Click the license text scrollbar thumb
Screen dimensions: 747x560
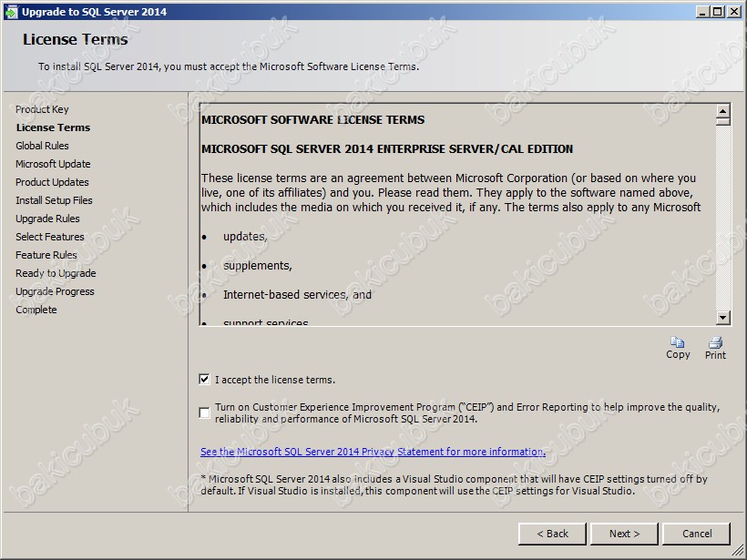pos(723,121)
